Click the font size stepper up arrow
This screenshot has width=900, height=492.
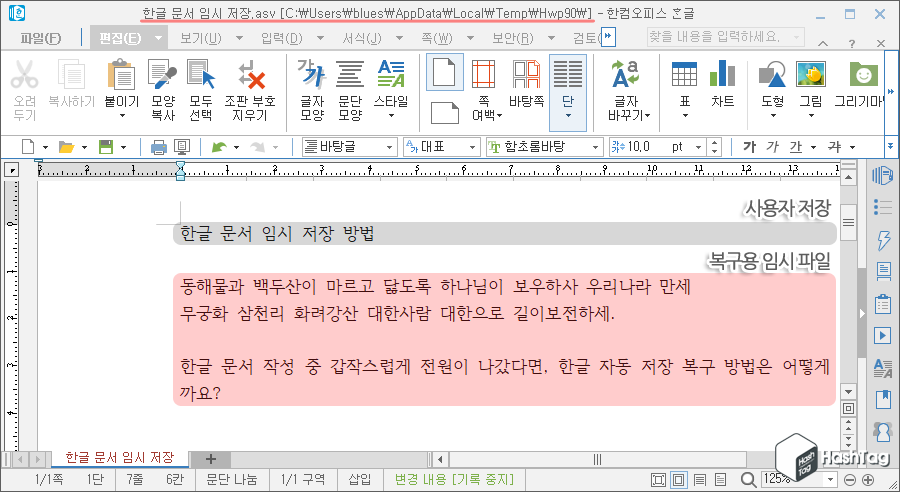tap(715, 143)
